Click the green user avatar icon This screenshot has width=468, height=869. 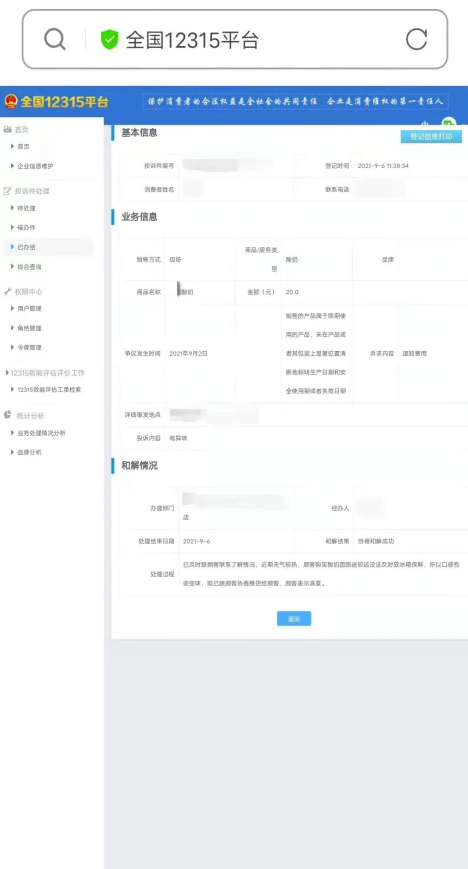(448, 123)
